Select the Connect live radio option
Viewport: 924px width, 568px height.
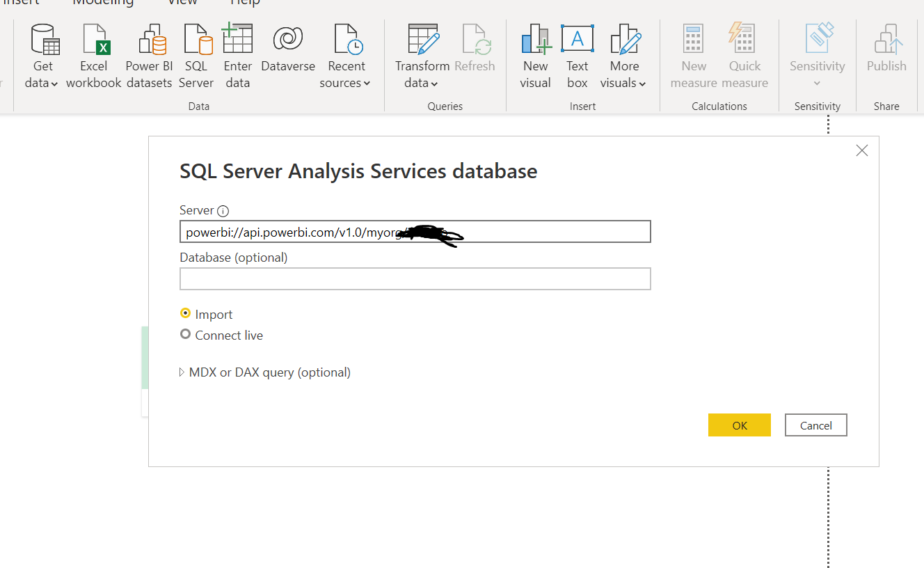pyautogui.click(x=185, y=335)
